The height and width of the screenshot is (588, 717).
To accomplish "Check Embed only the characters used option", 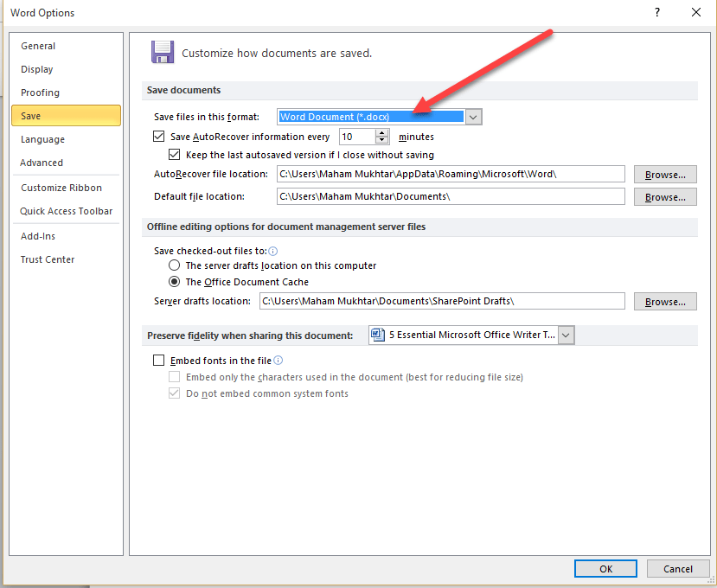I will 174,377.
